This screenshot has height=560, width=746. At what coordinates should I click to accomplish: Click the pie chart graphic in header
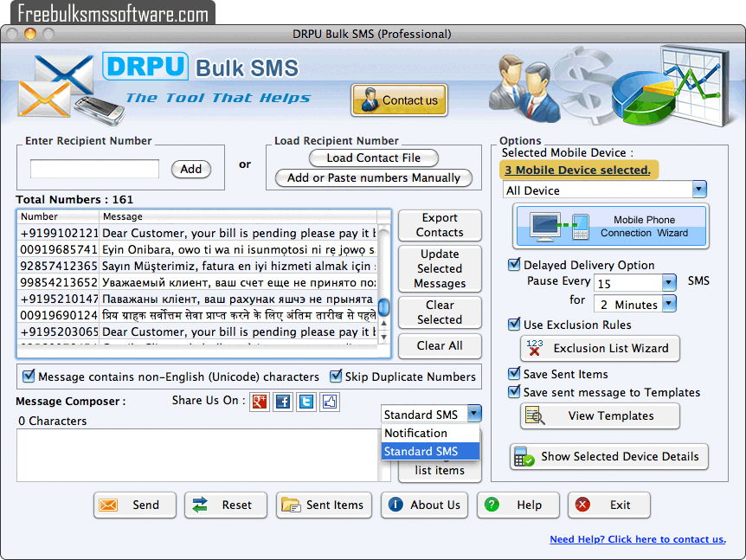[x=643, y=98]
